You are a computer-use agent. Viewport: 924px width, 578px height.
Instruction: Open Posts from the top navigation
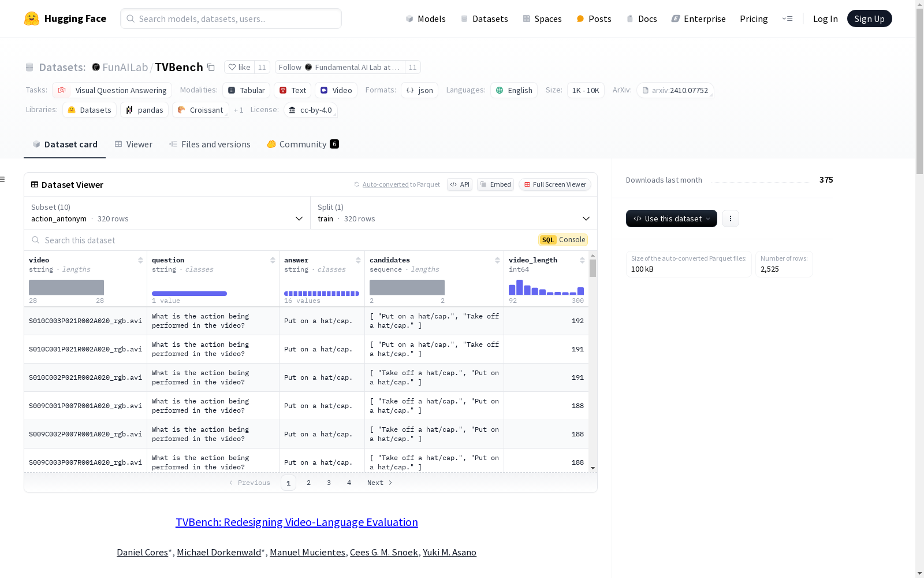594,19
